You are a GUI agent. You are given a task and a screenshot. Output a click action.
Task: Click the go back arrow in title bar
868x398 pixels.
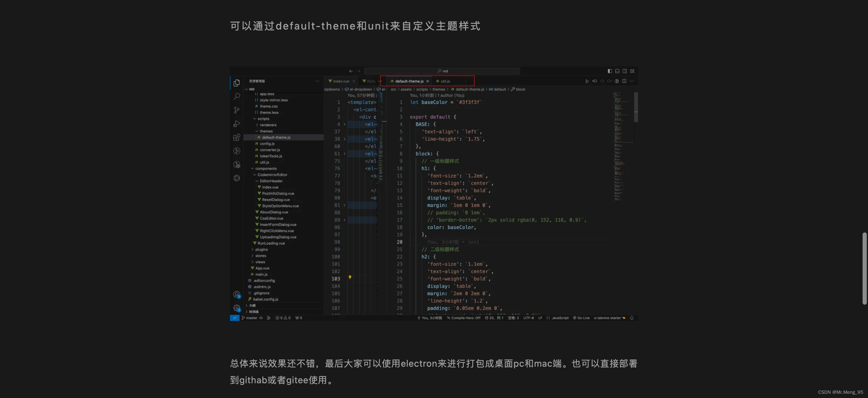point(351,71)
